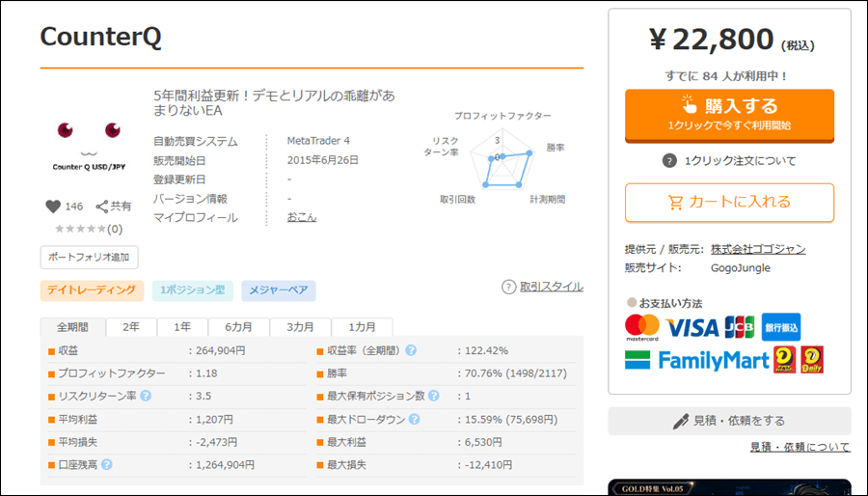This screenshot has height=496, width=868.
Task: Click the 122.42% return rate value
Action: click(x=486, y=350)
